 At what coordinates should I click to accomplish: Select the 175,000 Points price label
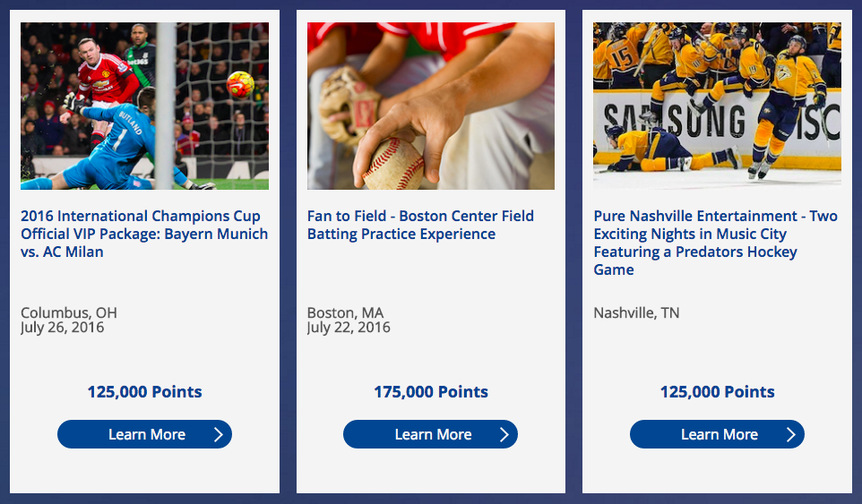coord(431,392)
